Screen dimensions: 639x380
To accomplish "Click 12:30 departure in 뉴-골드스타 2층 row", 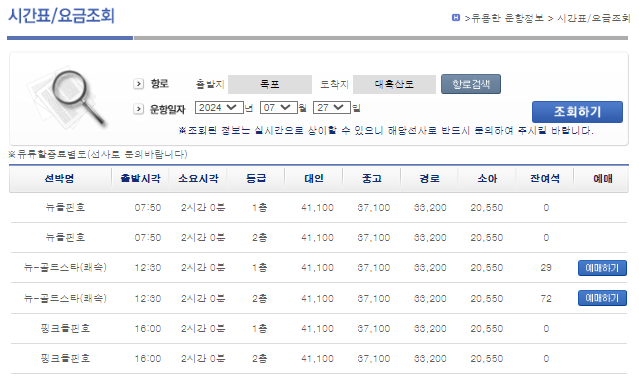I will pyautogui.click(x=148, y=298).
